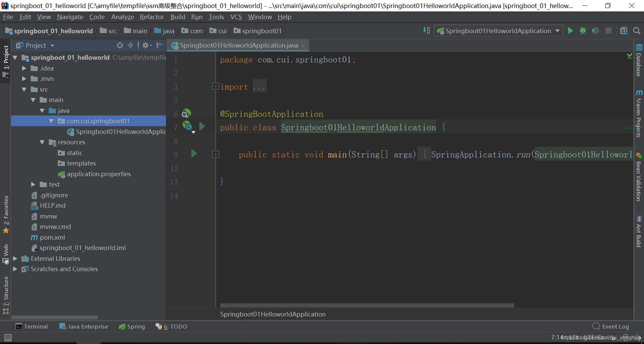
Task: Click Spring class gutter icon on line 7
Action: click(x=187, y=126)
